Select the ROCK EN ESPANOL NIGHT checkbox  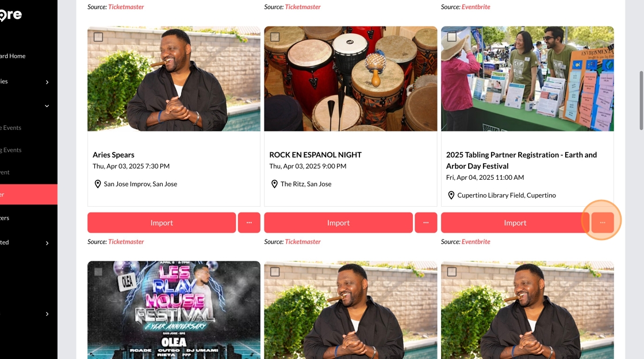point(275,37)
